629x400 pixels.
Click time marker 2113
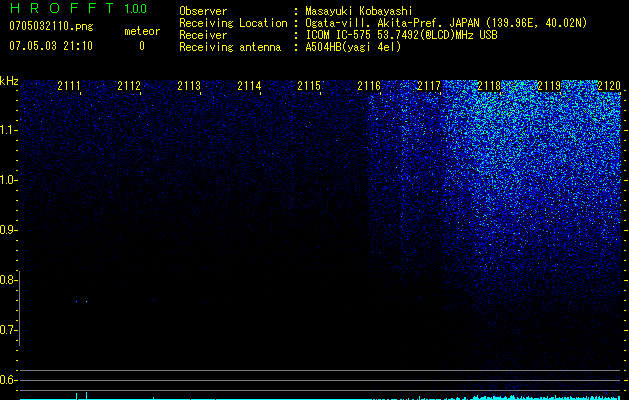(x=189, y=86)
